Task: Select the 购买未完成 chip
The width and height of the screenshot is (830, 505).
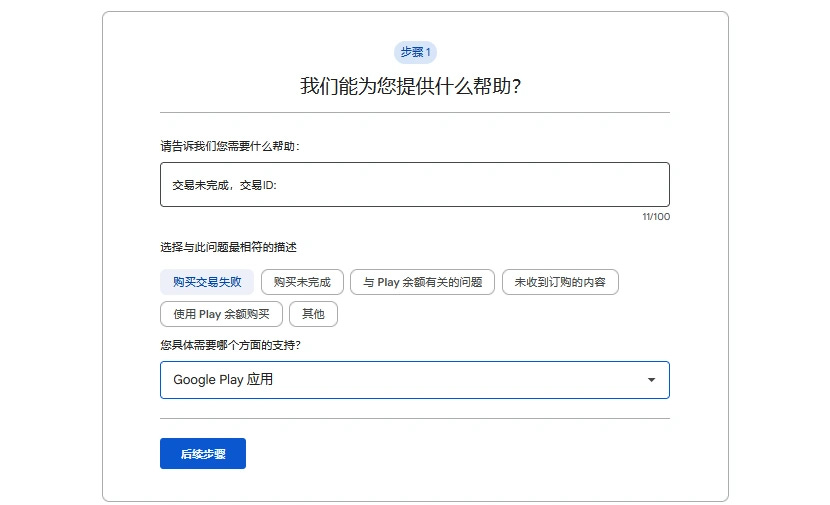Action: (x=302, y=282)
